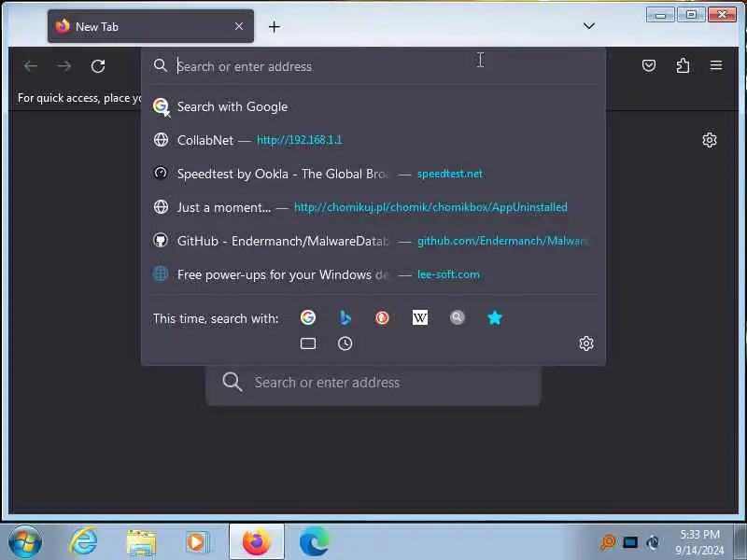The height and width of the screenshot is (560, 747).
Task: Open the Just a moment chomikuj.pl suggestion
Action: [373, 207]
